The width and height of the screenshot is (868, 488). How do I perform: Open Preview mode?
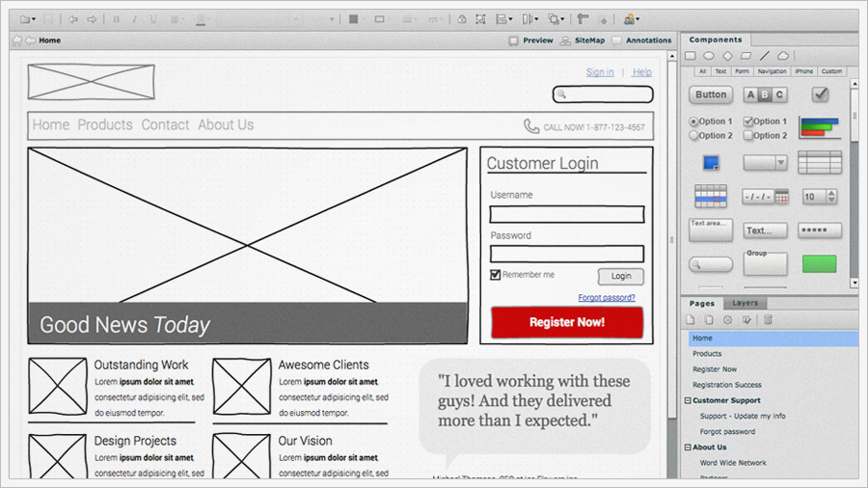pyautogui.click(x=530, y=41)
